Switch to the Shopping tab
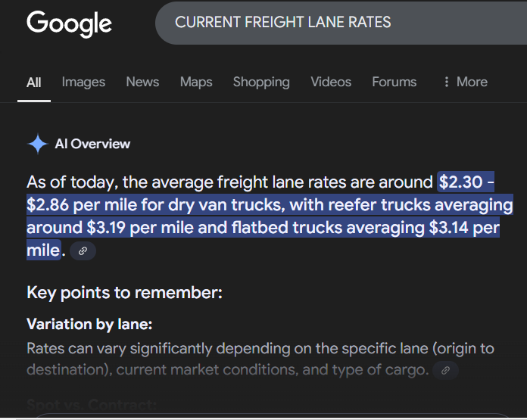 tap(261, 82)
